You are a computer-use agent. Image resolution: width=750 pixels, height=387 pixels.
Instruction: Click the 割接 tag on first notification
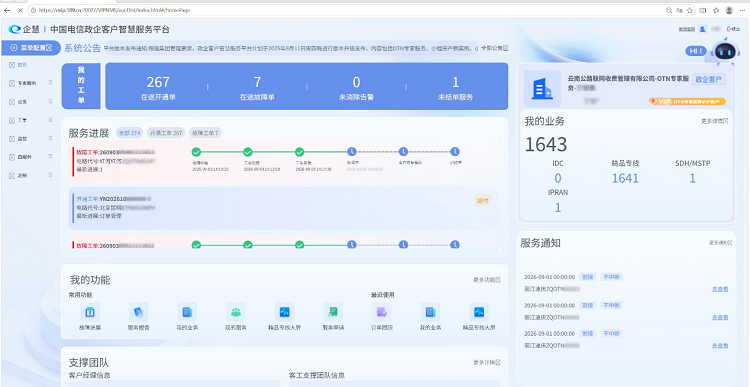tap(587, 277)
